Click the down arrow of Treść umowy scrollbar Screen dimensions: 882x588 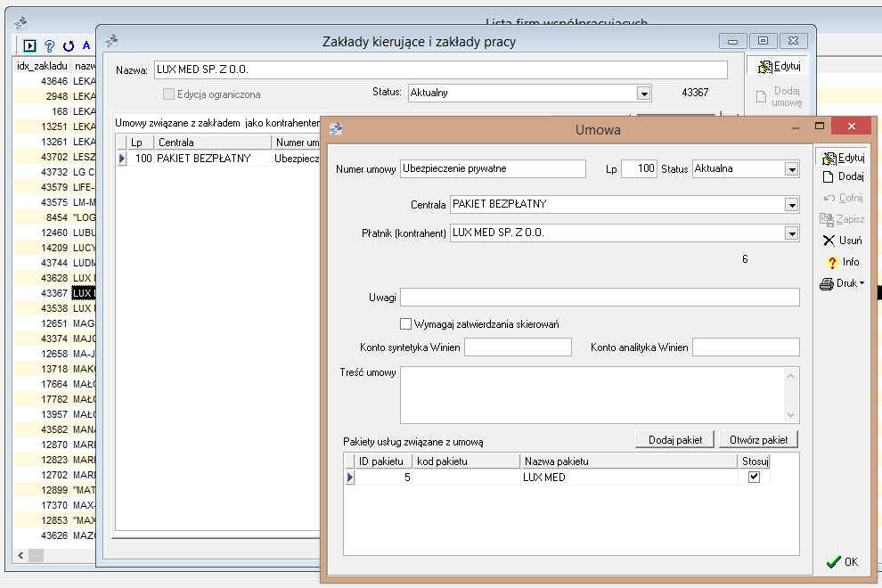[791, 414]
